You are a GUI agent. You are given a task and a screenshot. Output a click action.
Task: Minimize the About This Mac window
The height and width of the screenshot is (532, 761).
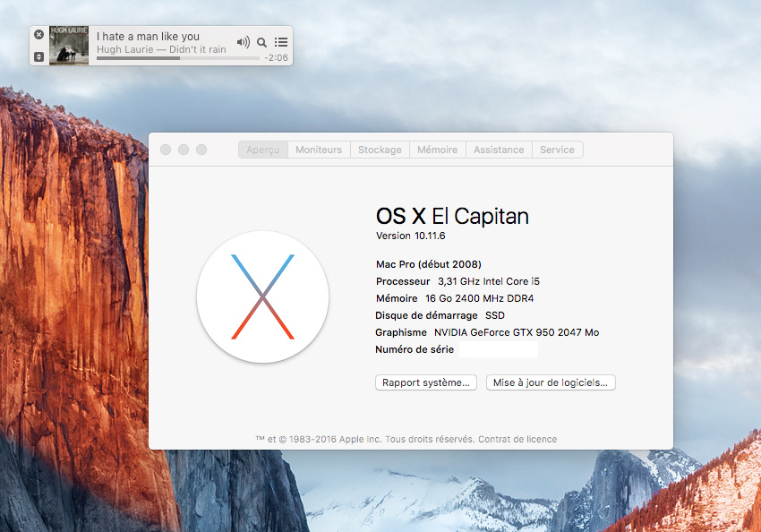[x=184, y=150]
